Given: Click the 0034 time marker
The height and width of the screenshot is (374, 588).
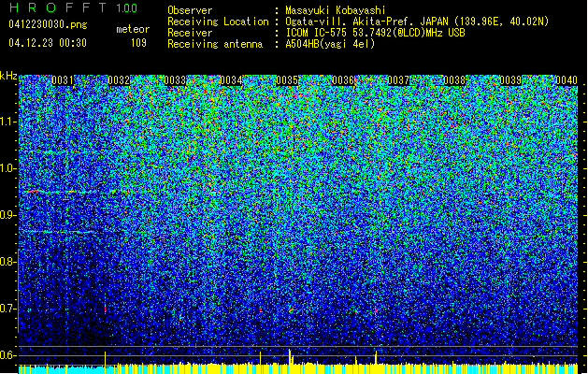Looking at the screenshot, I should coord(231,80).
